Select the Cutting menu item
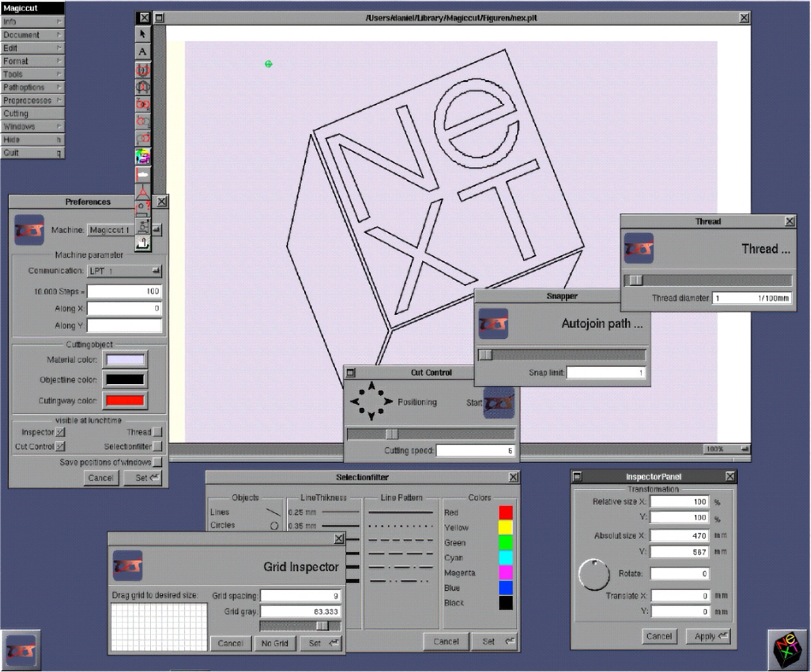 32,113
